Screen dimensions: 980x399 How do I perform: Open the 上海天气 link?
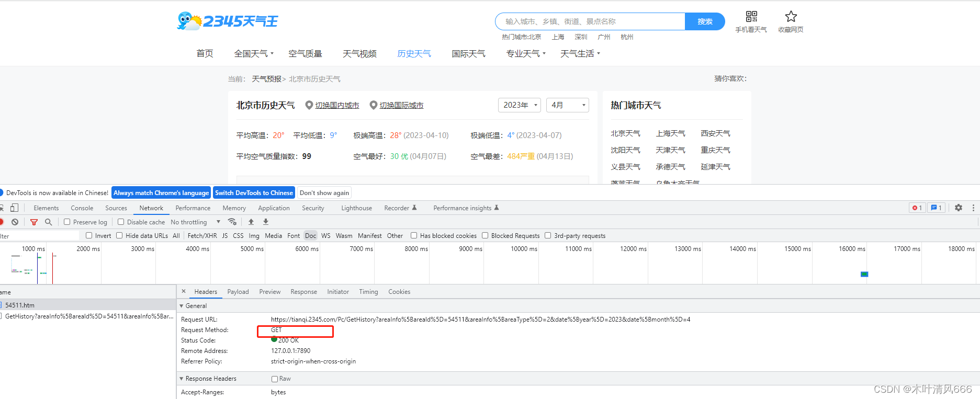[670, 133]
